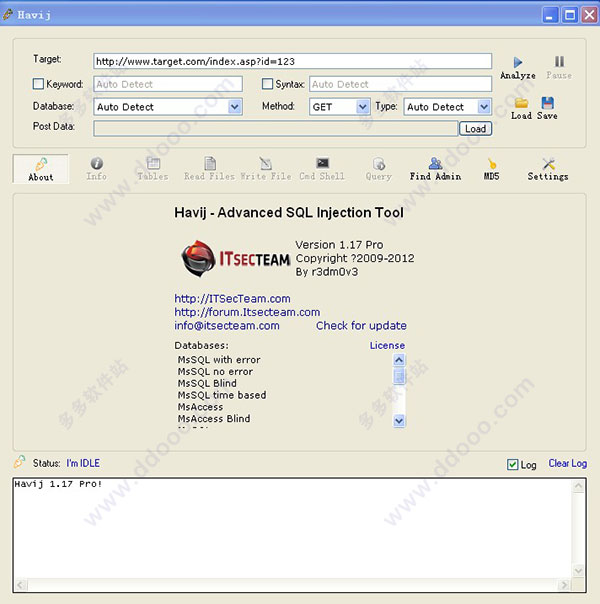The height and width of the screenshot is (604, 600).
Task: Open the http://ITSecTeam.com link
Action: coord(232,299)
